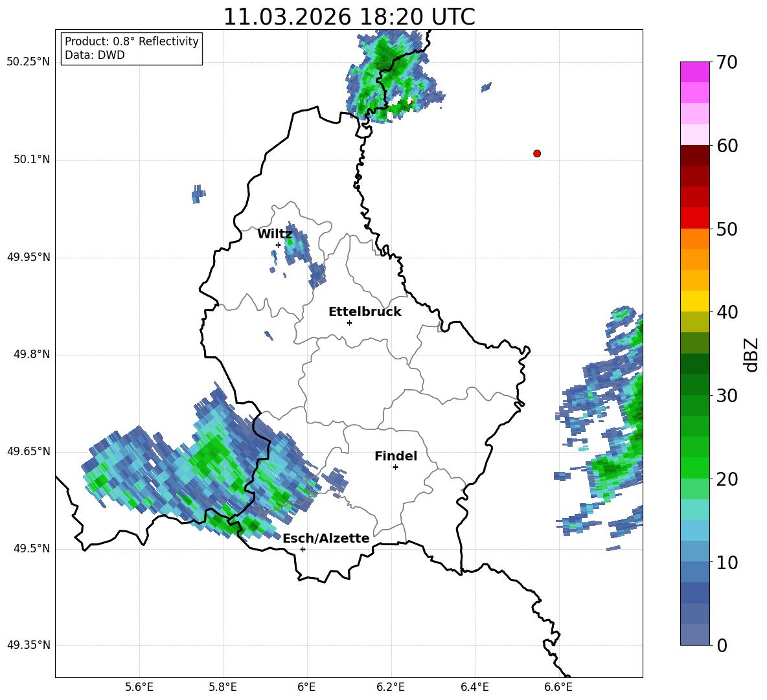Click the colorbar tick label 70
This screenshot has height=700, width=767.
727,63
